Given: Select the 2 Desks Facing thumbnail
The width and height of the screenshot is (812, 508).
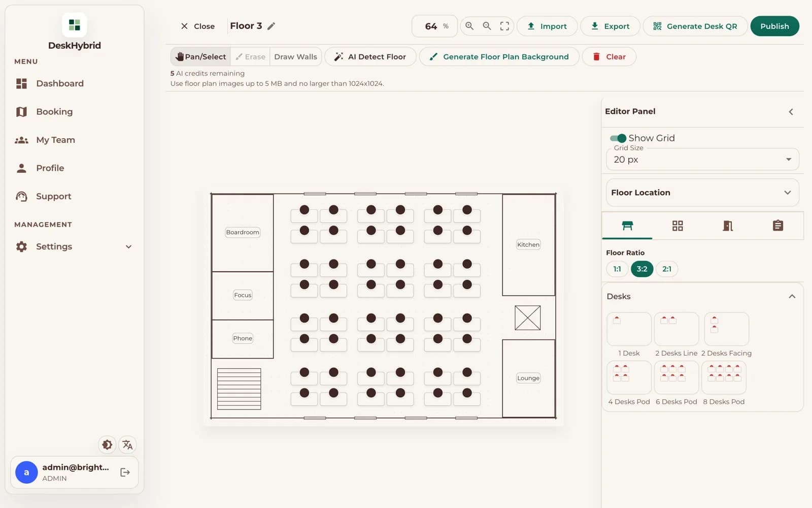Looking at the screenshot, I should (726, 329).
